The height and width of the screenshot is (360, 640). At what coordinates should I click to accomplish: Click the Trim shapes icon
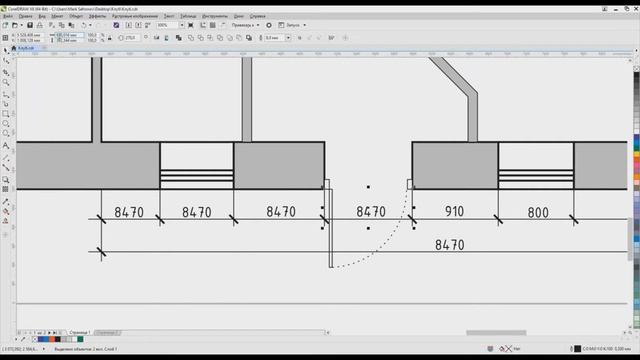point(200,38)
